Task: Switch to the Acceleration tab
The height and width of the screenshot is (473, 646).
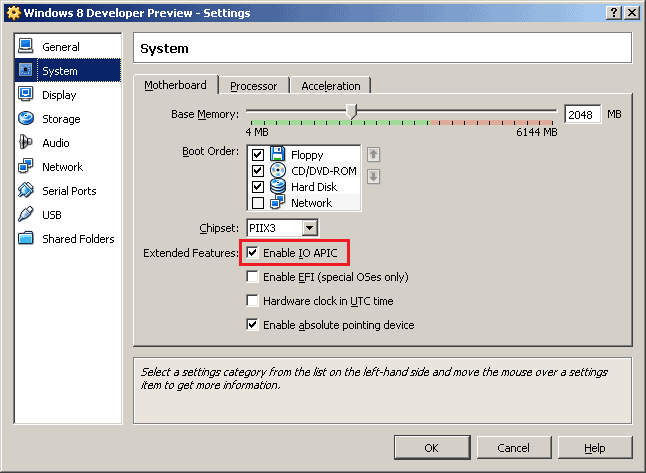Action: [x=331, y=86]
